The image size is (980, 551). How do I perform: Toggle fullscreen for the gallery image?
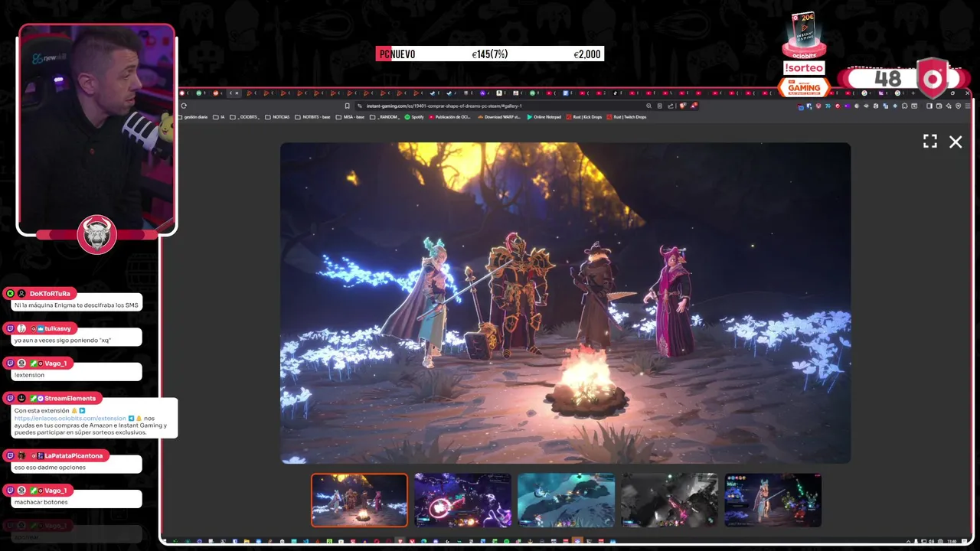[x=930, y=142]
